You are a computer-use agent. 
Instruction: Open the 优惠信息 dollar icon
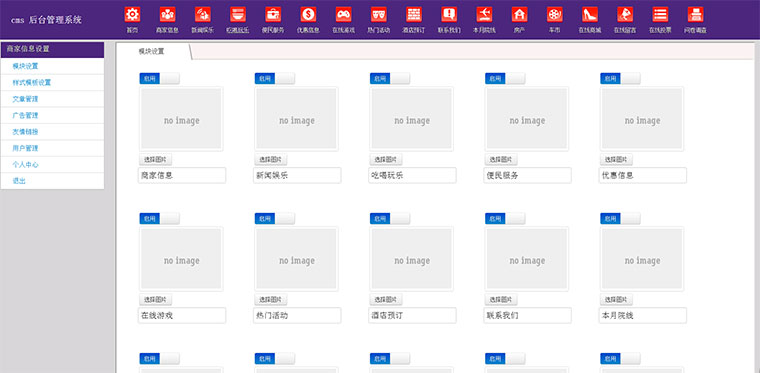[308, 15]
